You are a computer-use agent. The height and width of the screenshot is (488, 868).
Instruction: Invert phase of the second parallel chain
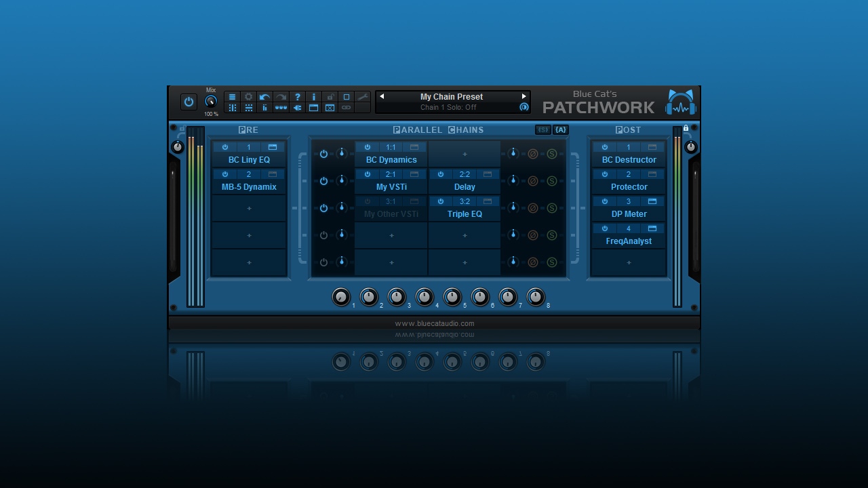533,181
